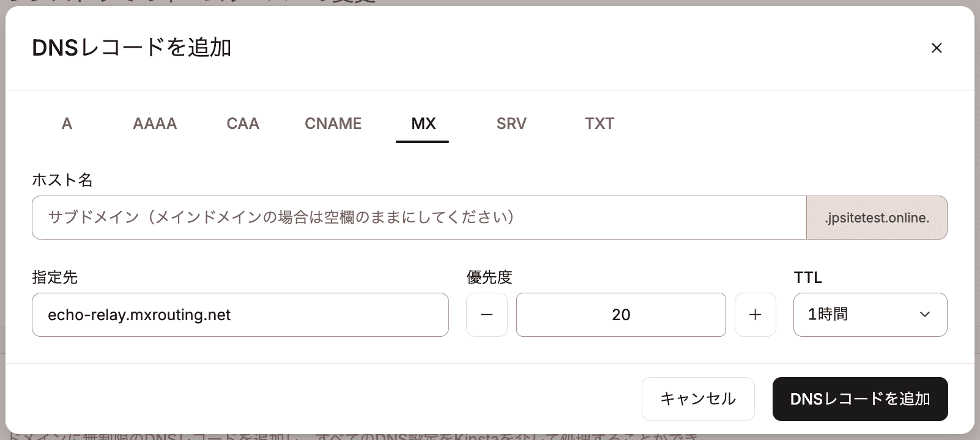Select the 優先度 value showing 20
Image resolution: width=980 pixels, height=440 pixels.
tap(620, 315)
